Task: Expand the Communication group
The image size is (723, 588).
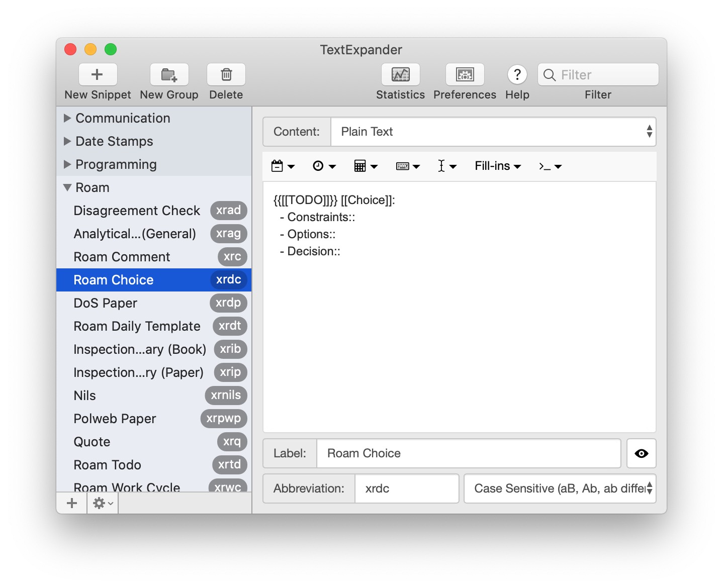Action: [x=67, y=118]
